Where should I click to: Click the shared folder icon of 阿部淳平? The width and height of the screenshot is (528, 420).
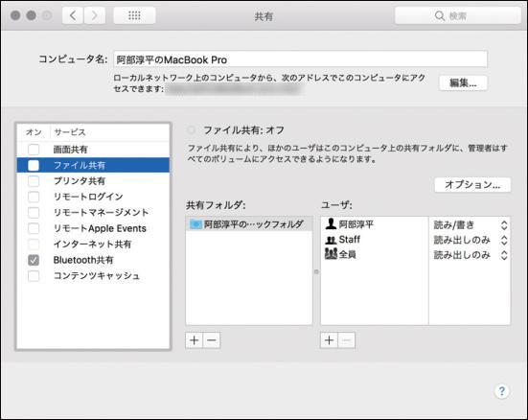click(195, 223)
